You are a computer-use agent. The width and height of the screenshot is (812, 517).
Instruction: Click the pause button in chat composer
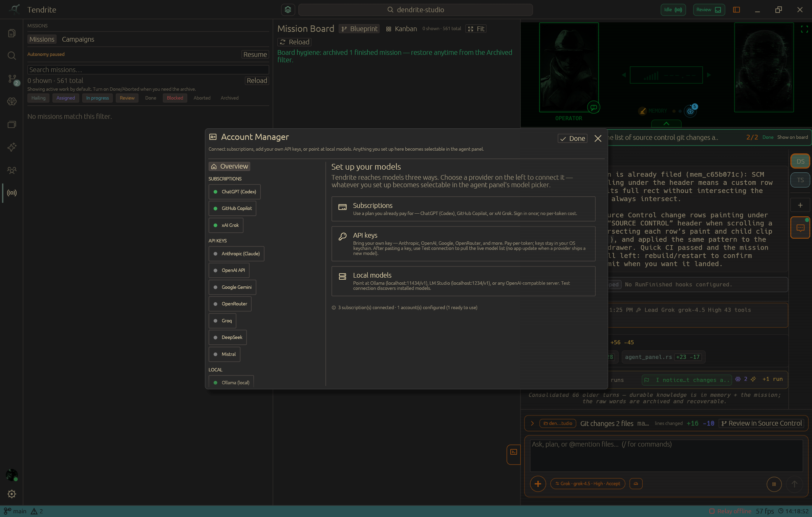click(x=774, y=484)
